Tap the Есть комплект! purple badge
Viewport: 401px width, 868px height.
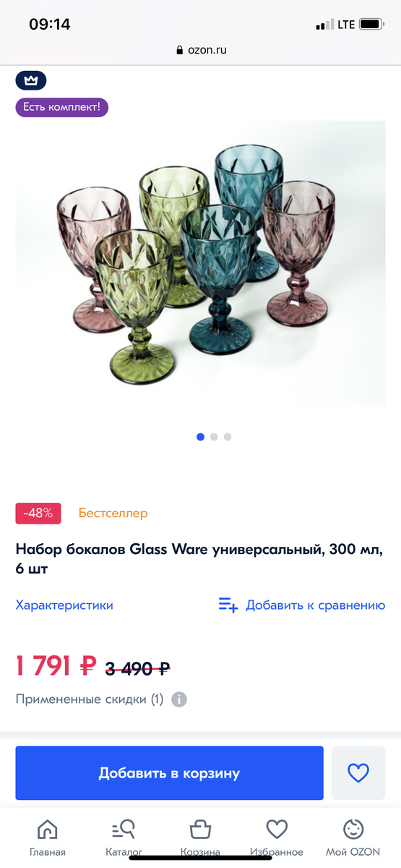(62, 107)
